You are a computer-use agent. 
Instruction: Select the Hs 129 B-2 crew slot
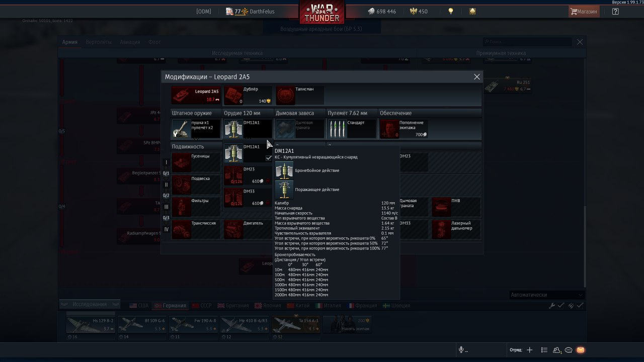(91, 324)
